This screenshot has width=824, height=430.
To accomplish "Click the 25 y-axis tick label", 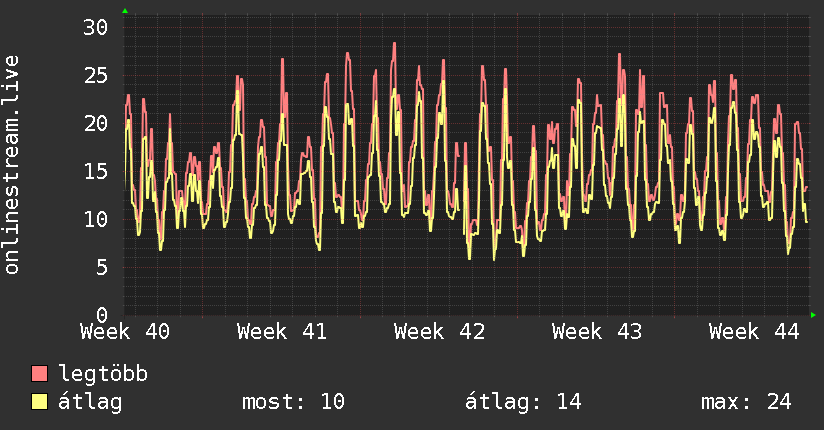I will click(96, 76).
